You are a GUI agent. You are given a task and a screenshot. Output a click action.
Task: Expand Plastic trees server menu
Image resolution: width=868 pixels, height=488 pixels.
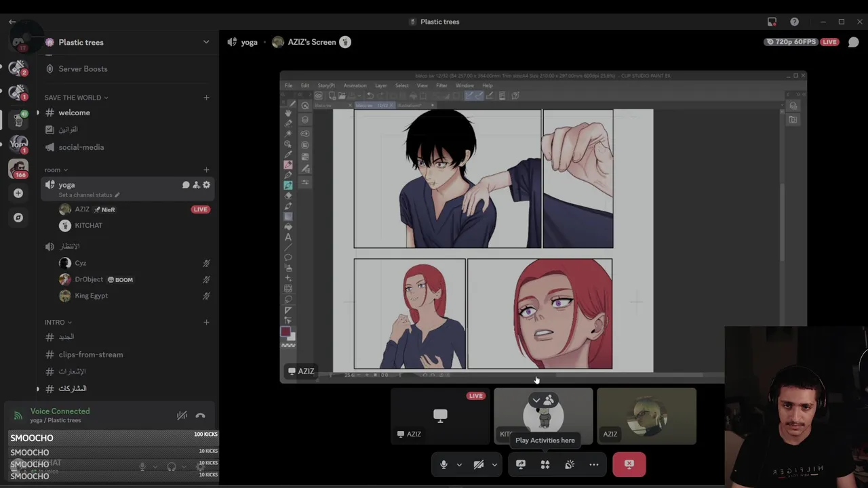point(206,42)
